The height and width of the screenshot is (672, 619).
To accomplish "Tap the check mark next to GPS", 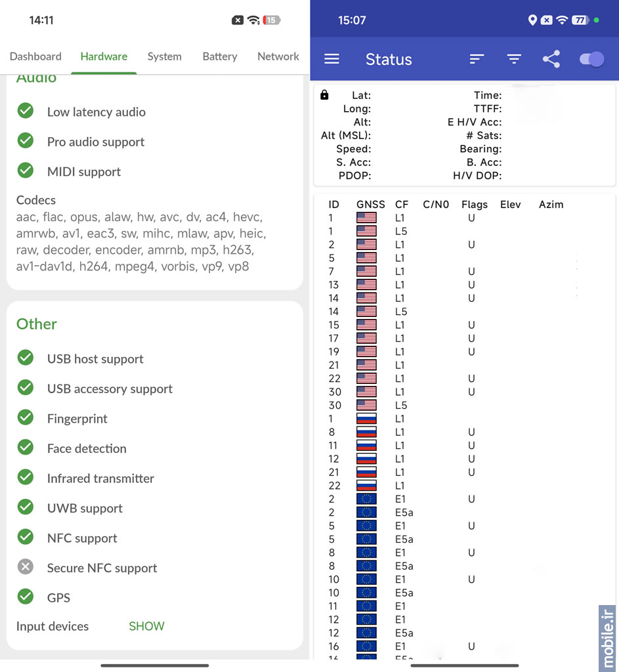I will pyautogui.click(x=26, y=597).
